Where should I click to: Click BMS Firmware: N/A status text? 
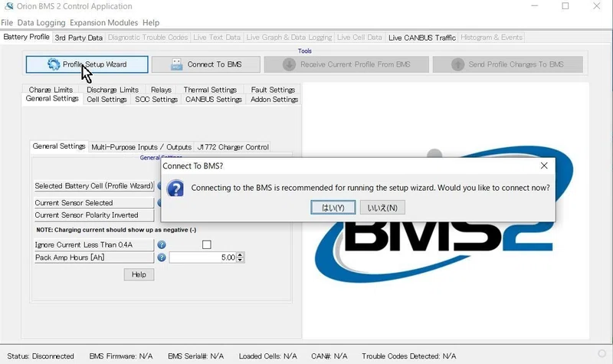121,356
